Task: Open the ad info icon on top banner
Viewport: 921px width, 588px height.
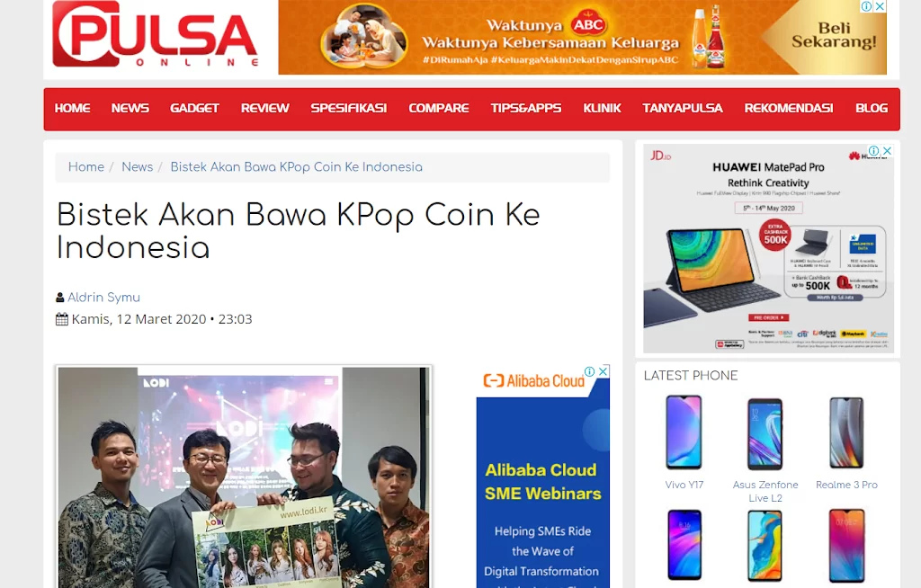Action: coord(866,6)
